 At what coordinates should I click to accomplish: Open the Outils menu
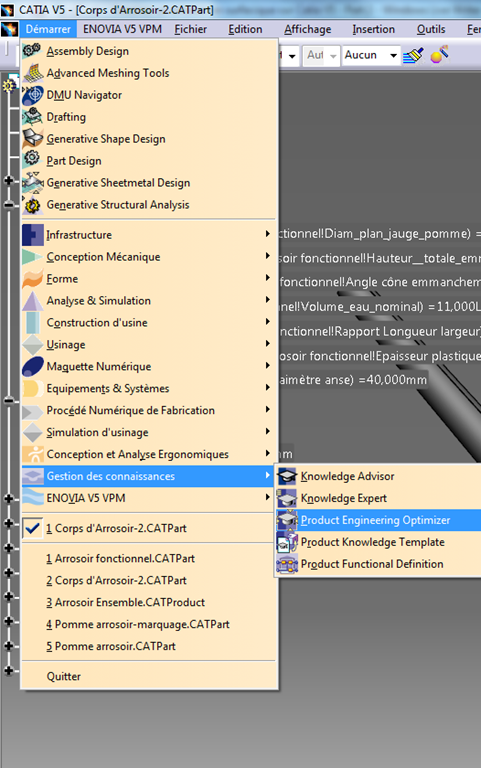431,29
